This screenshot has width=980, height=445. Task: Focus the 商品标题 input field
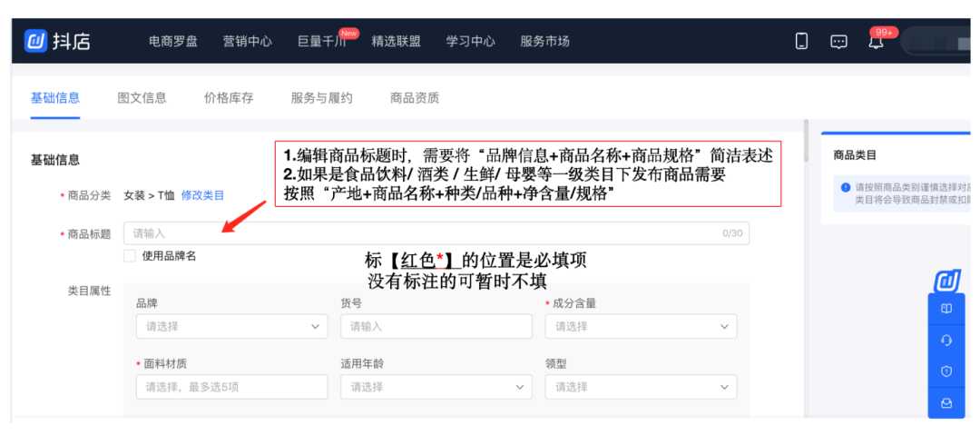pyautogui.click(x=436, y=233)
